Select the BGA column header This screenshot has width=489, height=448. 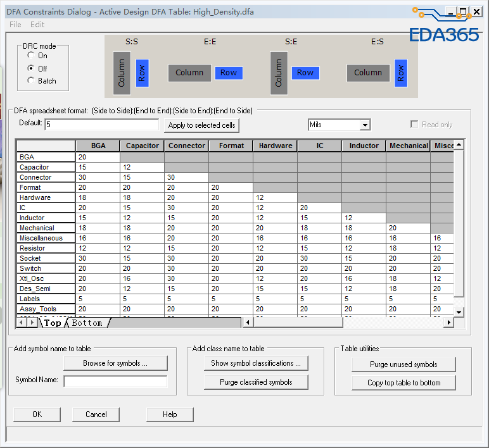click(x=98, y=146)
